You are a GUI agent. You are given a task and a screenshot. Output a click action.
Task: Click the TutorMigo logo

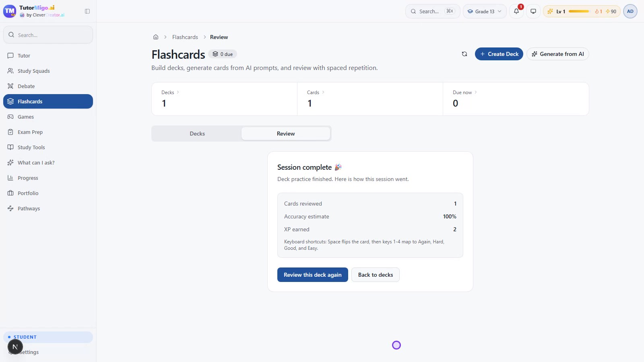[x=10, y=11]
